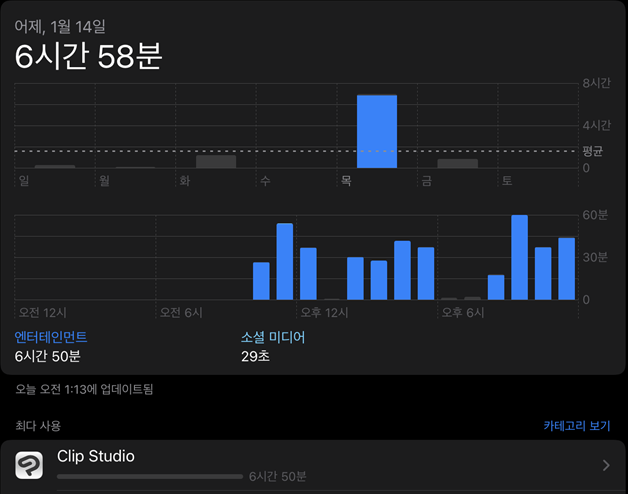Tap the 목 (Thursday) blue bar
This screenshot has height=494, width=628.
(x=377, y=131)
